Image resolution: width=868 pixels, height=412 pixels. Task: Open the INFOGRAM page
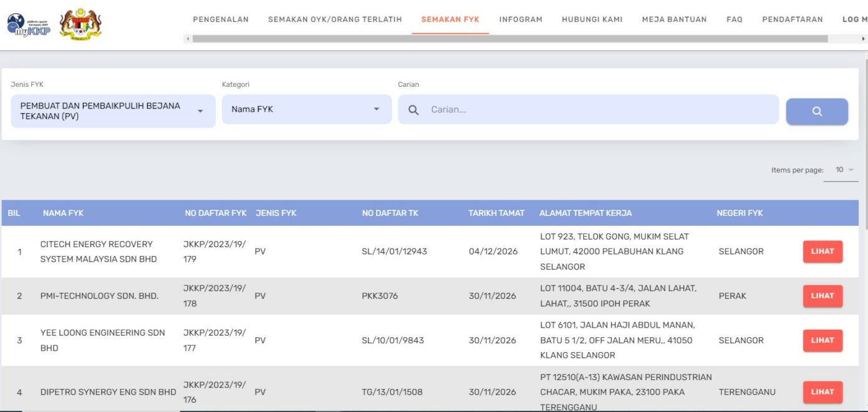tap(521, 19)
